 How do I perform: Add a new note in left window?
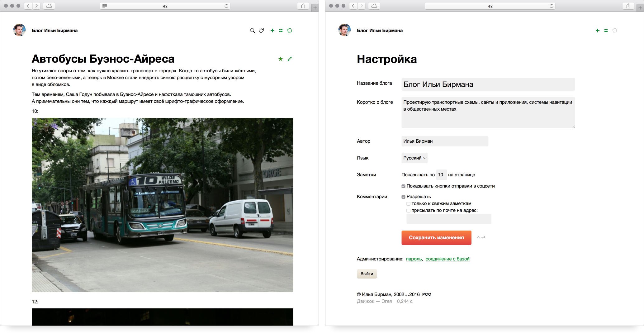click(272, 31)
